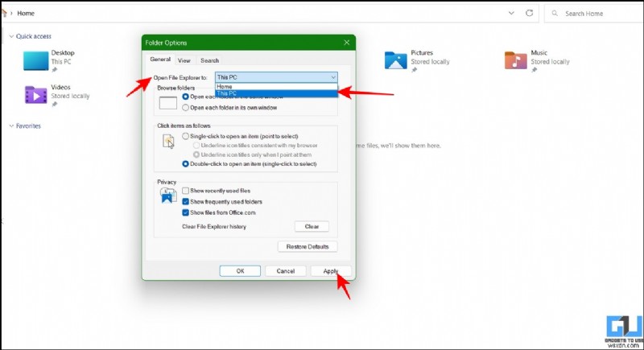
Task: Click the refresh icon in address bar
Action: 530,13
